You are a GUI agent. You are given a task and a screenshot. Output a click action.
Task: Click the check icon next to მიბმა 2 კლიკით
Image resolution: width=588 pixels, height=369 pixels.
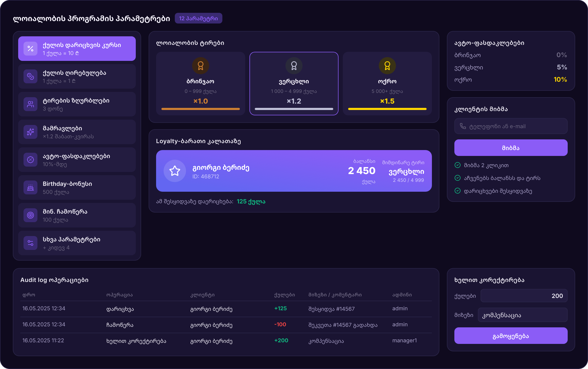pos(458,165)
